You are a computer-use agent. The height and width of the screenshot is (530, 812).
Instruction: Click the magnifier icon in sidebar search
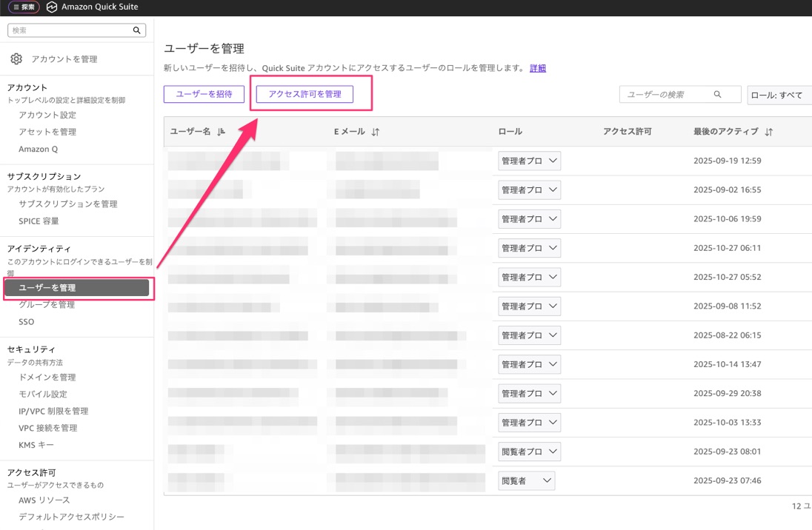tap(136, 30)
